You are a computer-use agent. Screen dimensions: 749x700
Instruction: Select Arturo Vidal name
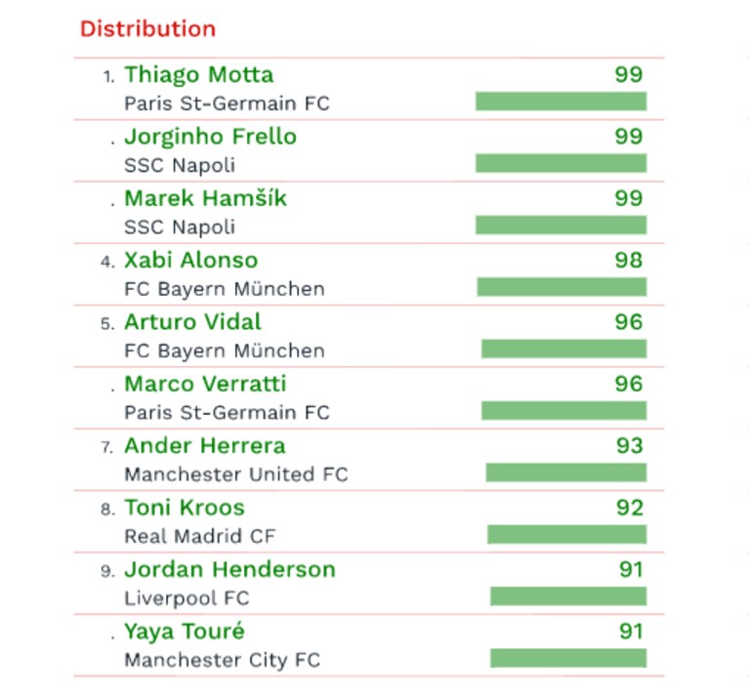click(x=192, y=322)
